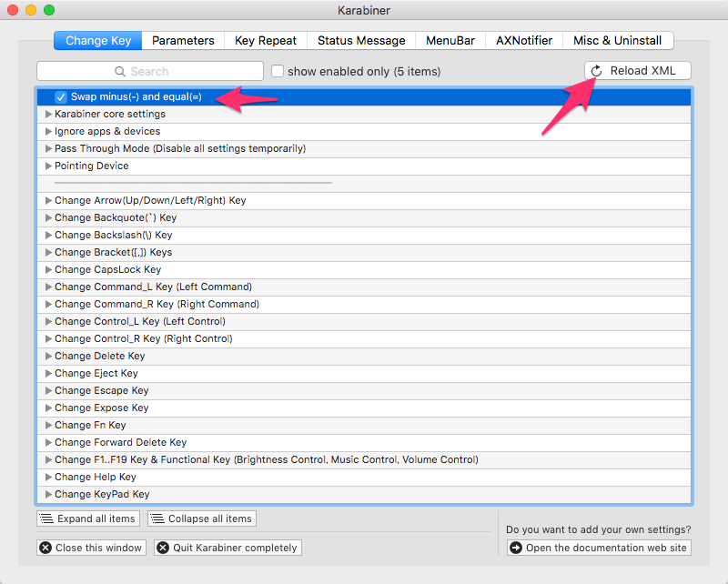Expand Change Control_R Key triangle
This screenshot has width=728, height=584.
(48, 339)
